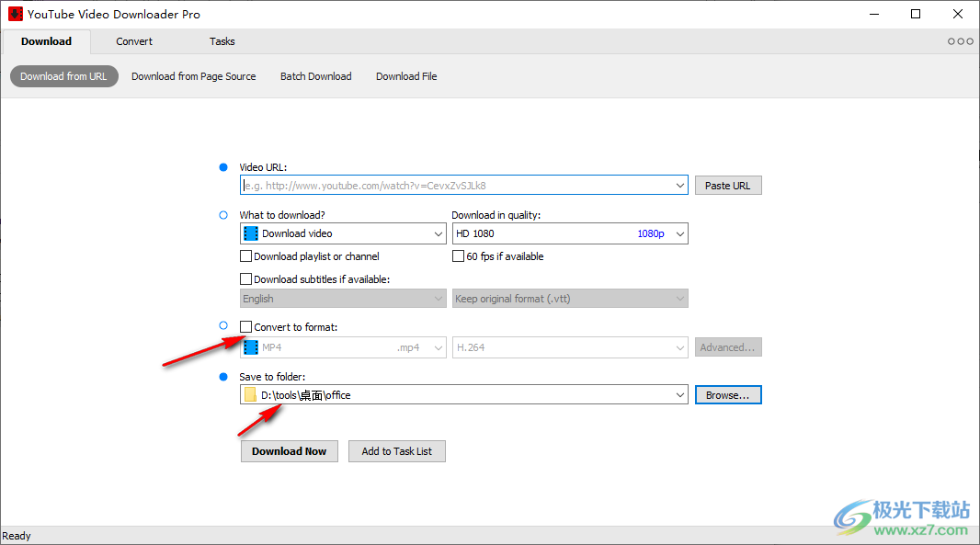Click the D:\tools save folder path field
980x545 pixels.
(x=465, y=395)
